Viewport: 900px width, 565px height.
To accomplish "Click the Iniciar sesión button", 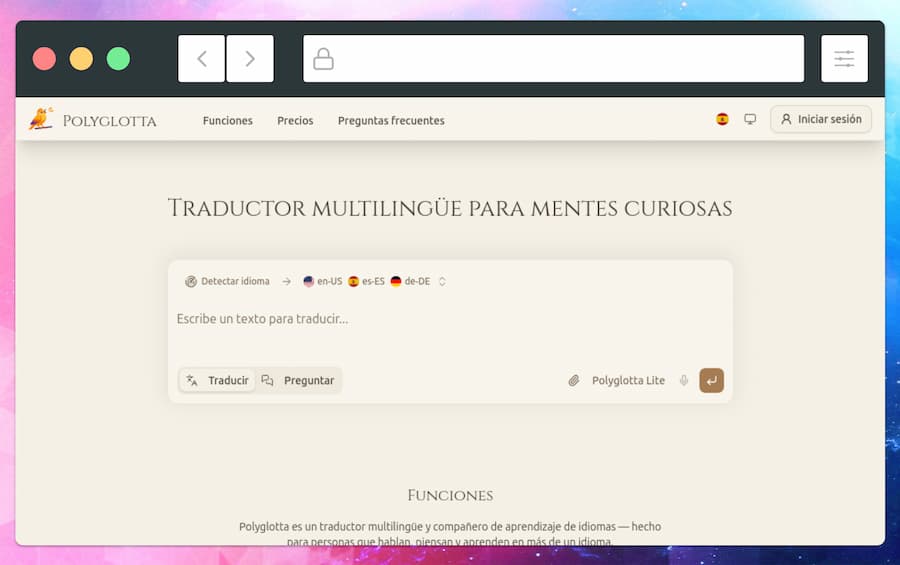I will [821, 119].
